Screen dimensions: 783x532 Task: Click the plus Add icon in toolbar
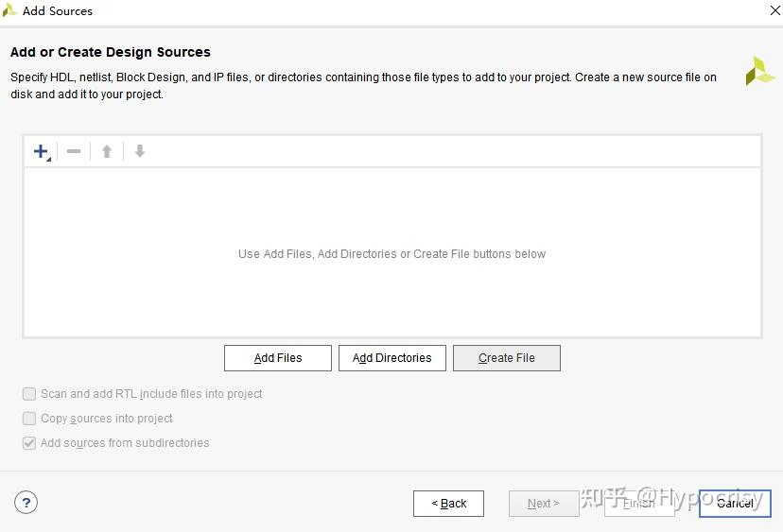[x=41, y=151]
